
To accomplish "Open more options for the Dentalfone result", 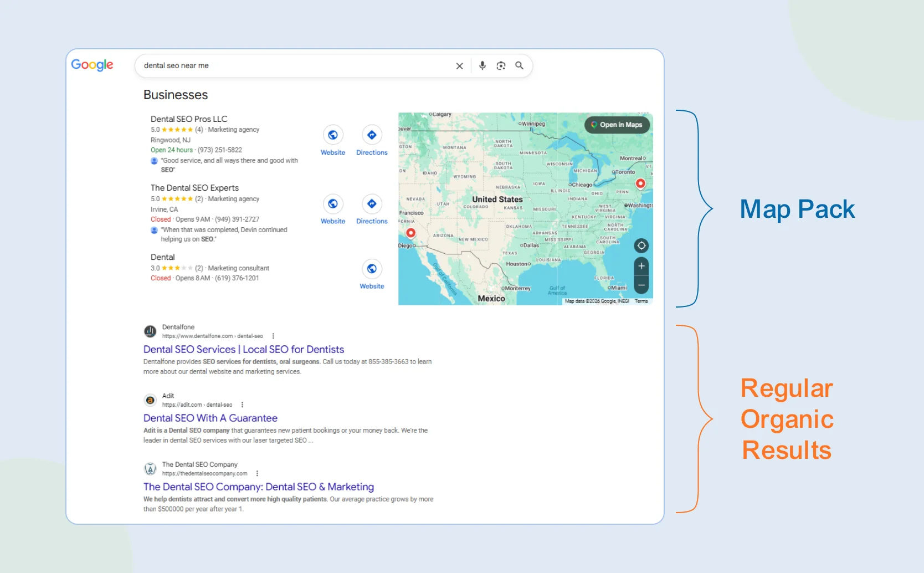I will click(273, 336).
